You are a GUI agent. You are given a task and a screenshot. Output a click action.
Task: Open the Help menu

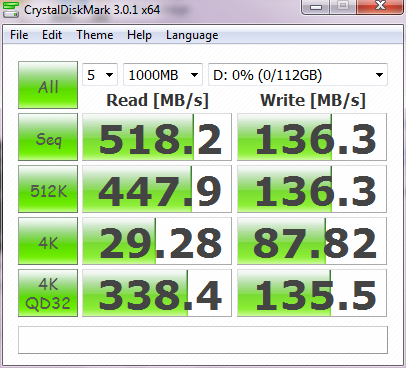[139, 35]
